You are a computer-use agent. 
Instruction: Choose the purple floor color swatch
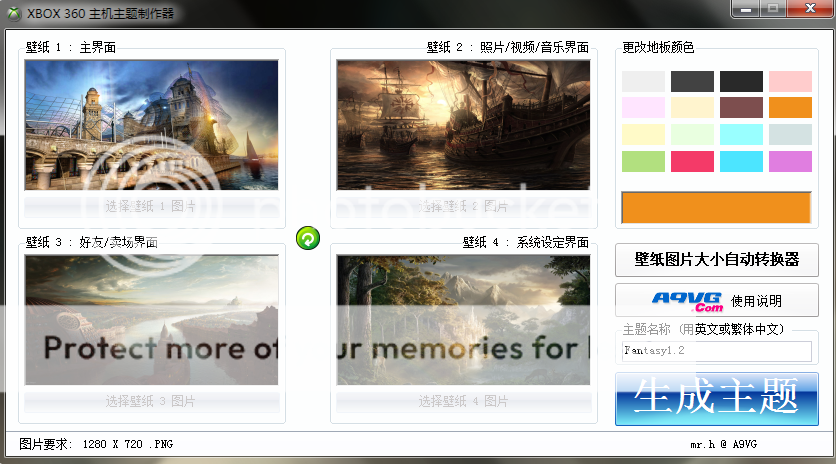click(x=790, y=161)
